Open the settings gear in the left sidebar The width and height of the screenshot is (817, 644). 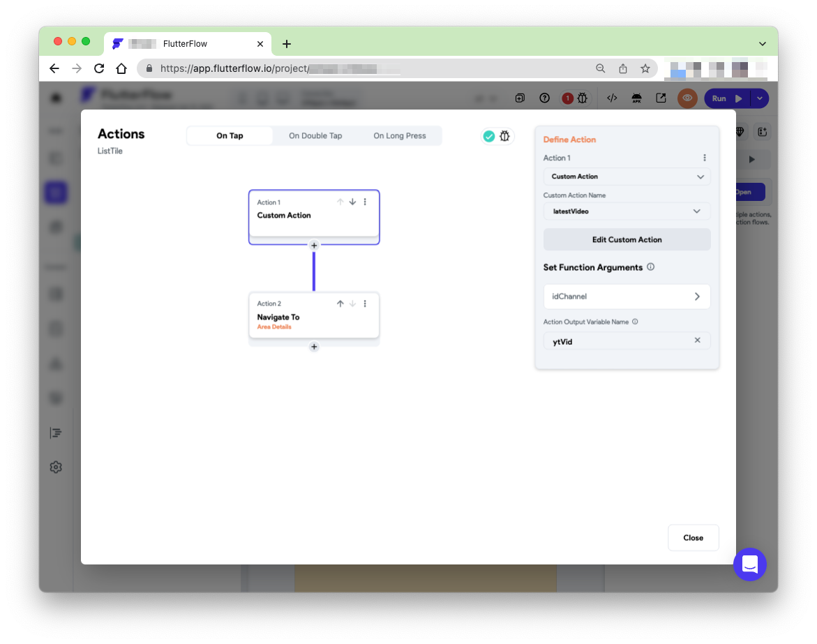click(56, 467)
